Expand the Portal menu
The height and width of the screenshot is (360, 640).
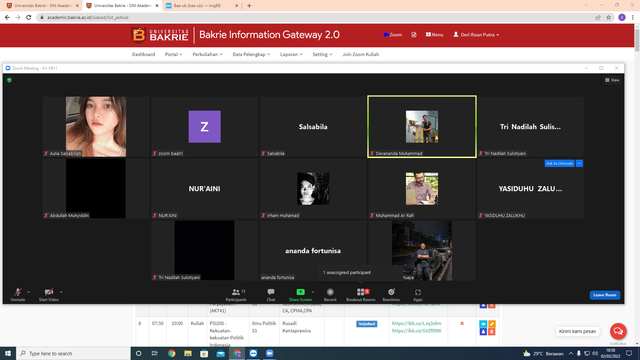[x=173, y=54]
